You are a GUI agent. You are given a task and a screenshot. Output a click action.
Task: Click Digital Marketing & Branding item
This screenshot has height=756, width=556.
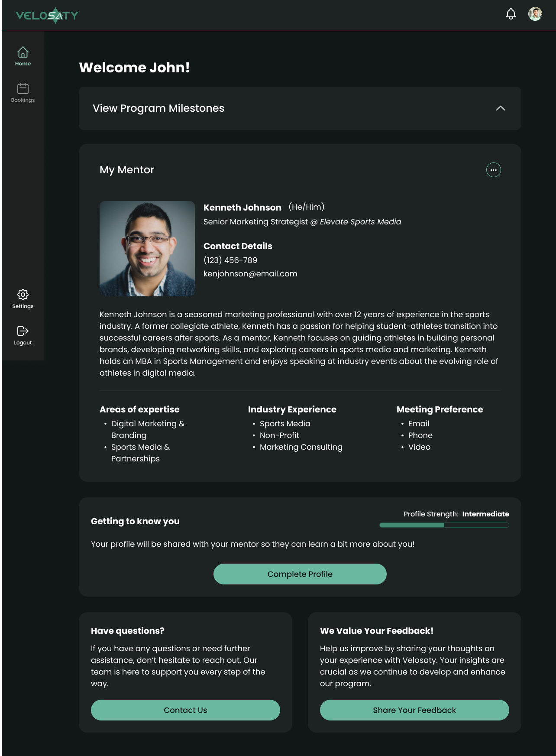click(148, 429)
